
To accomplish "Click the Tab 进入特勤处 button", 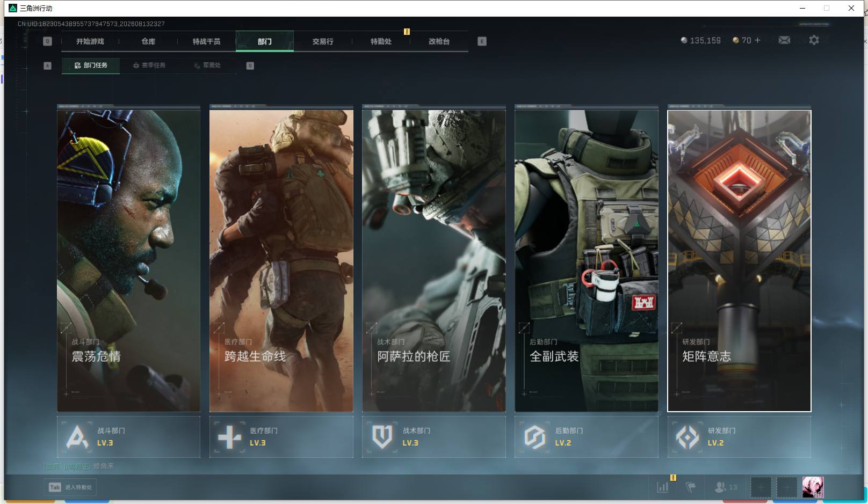I will [x=70, y=487].
